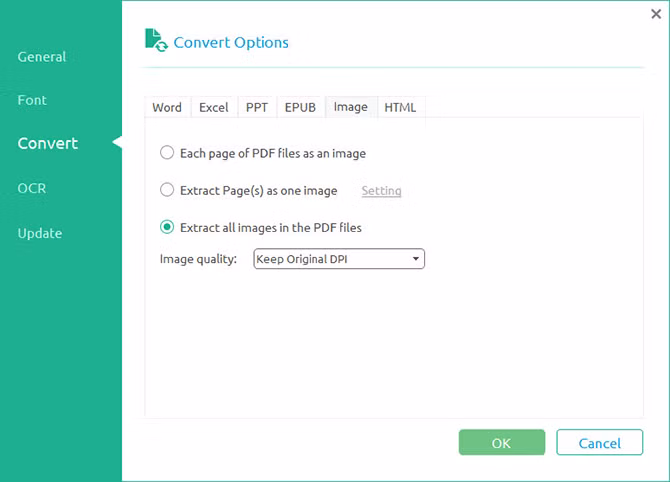Click the Cancel button
This screenshot has height=482, width=670.
pyautogui.click(x=599, y=443)
